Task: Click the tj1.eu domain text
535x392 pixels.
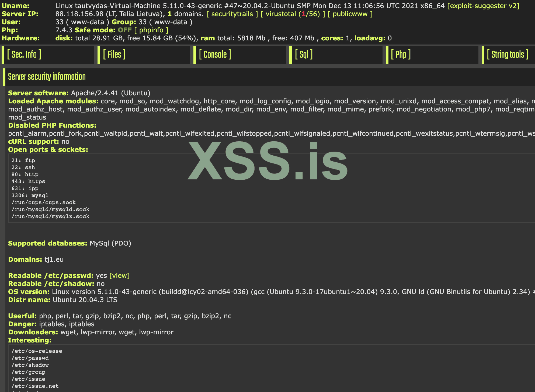Action: click(54, 259)
